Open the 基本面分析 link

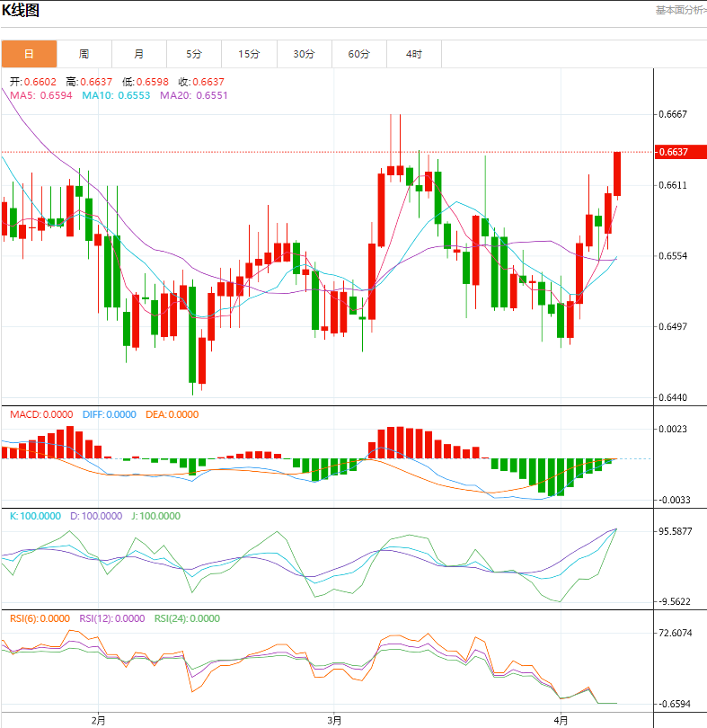tap(680, 10)
